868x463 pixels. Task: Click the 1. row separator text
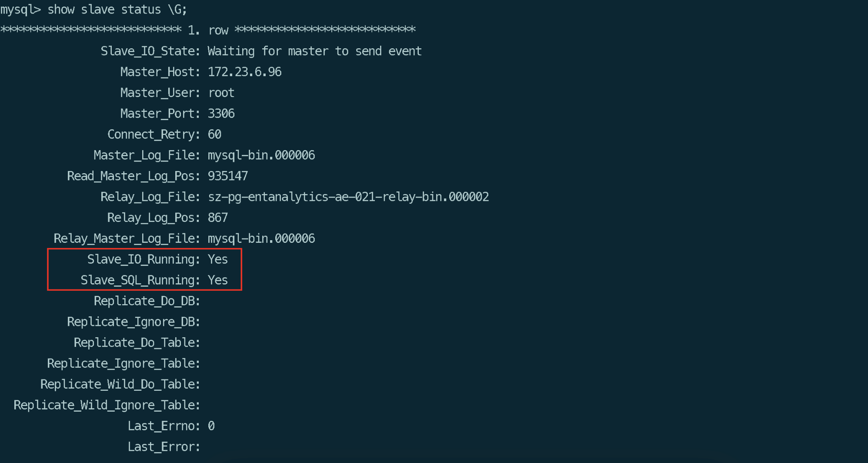[208, 30]
